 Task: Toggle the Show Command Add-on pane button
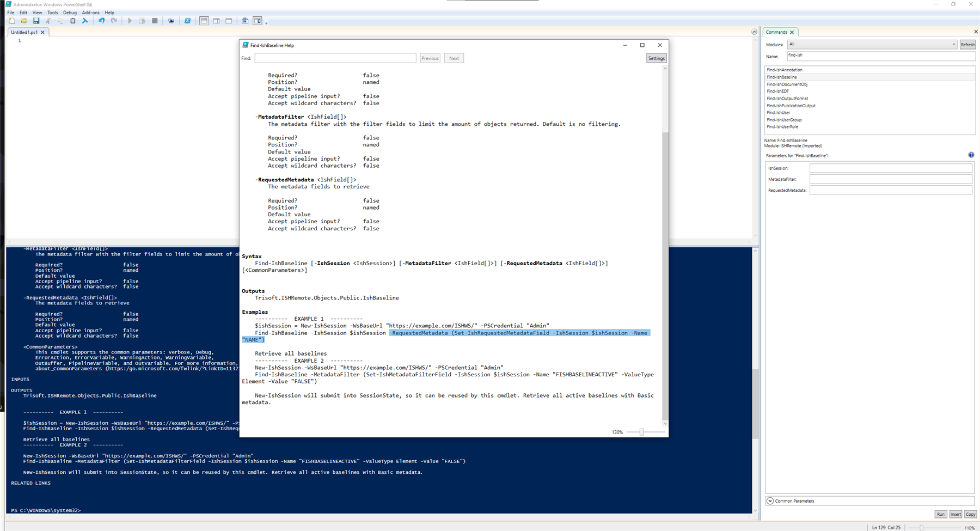pos(258,21)
